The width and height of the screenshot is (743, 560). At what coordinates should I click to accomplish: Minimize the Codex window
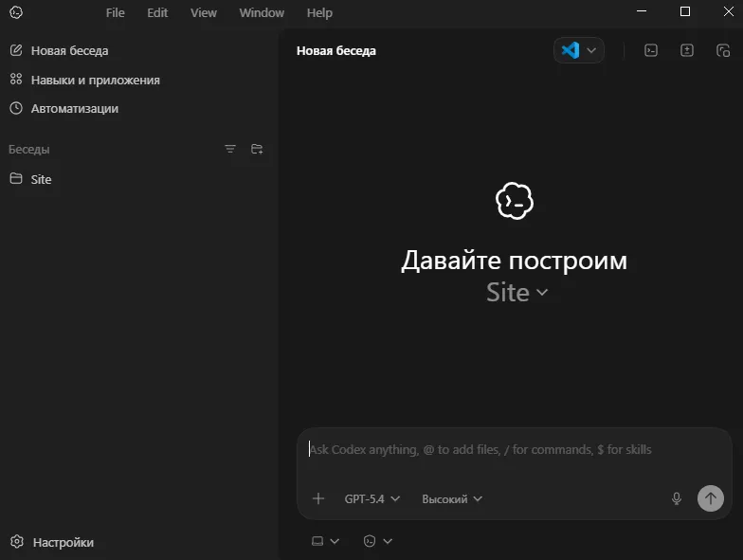(642, 11)
